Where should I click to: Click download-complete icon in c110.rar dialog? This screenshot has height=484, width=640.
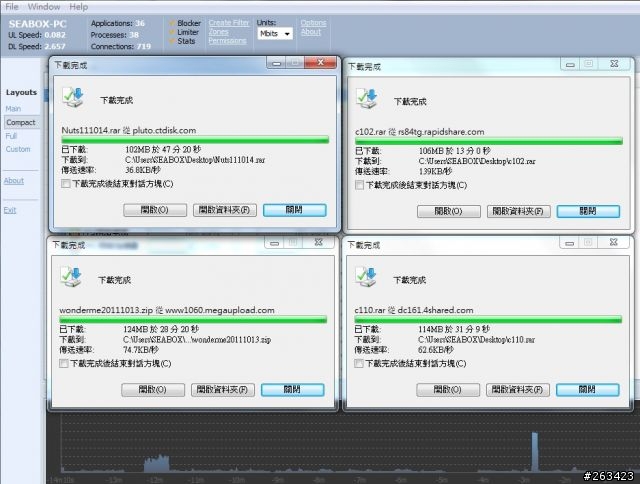click(x=366, y=277)
